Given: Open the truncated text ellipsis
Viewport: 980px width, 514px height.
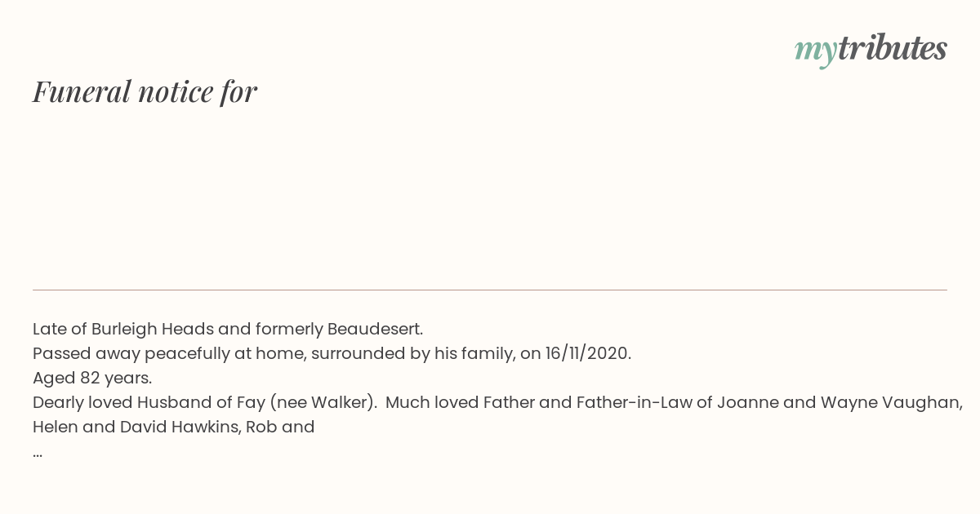Looking at the screenshot, I should (x=38, y=452).
